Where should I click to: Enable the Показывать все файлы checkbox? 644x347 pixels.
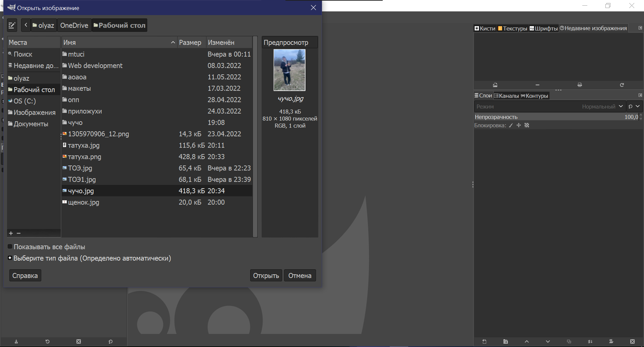(x=10, y=247)
